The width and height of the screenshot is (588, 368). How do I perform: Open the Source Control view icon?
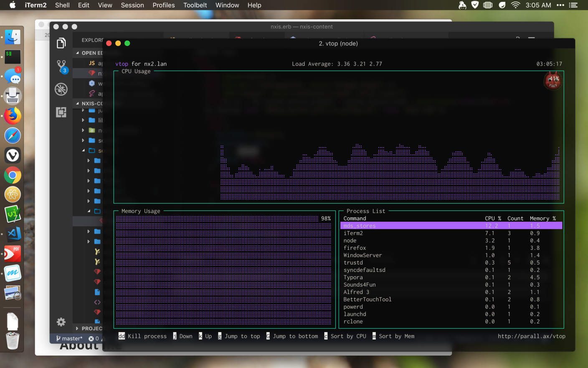coord(61,66)
